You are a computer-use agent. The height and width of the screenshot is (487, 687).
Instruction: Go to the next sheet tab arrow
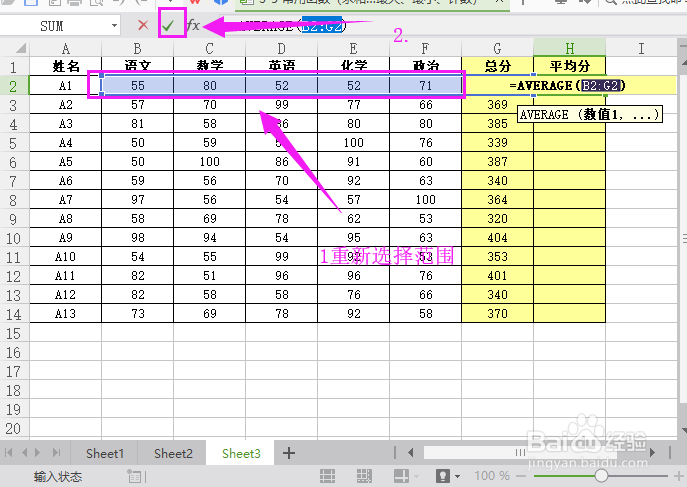(38, 452)
